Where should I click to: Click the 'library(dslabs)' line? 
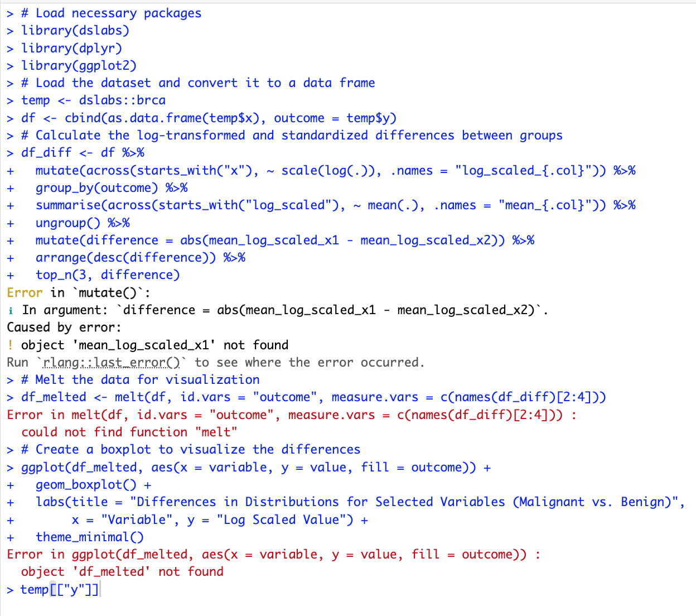coord(75,30)
